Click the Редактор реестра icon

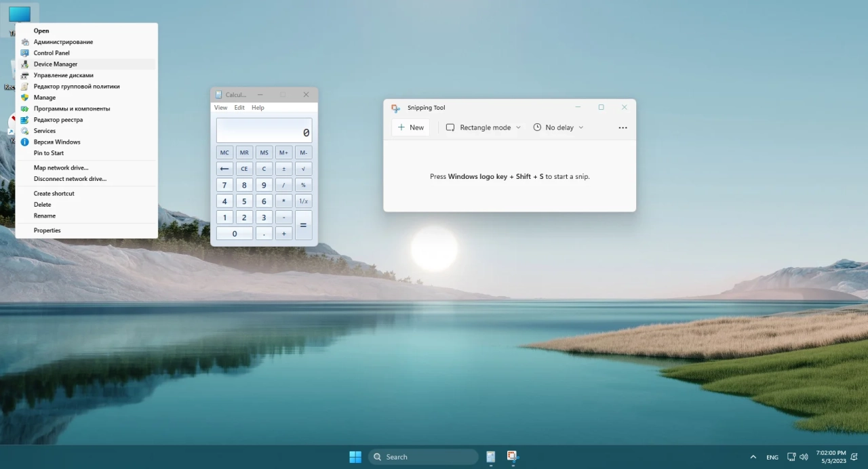pos(25,120)
